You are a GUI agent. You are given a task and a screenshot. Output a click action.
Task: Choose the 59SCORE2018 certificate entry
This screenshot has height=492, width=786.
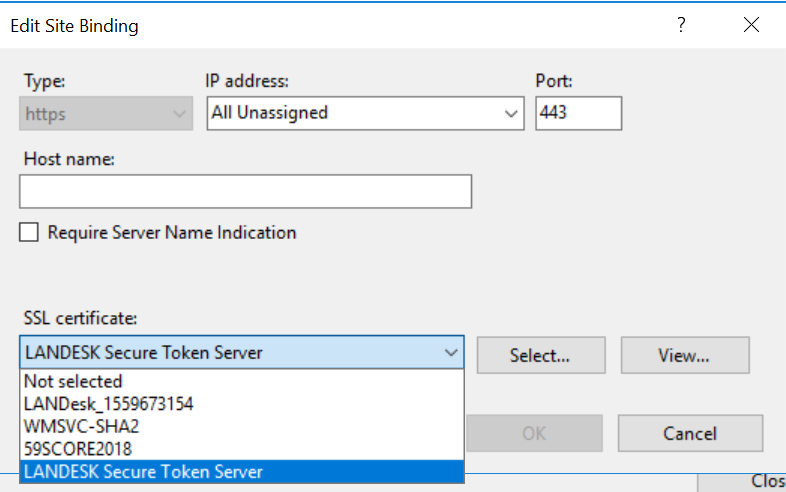click(x=242, y=449)
